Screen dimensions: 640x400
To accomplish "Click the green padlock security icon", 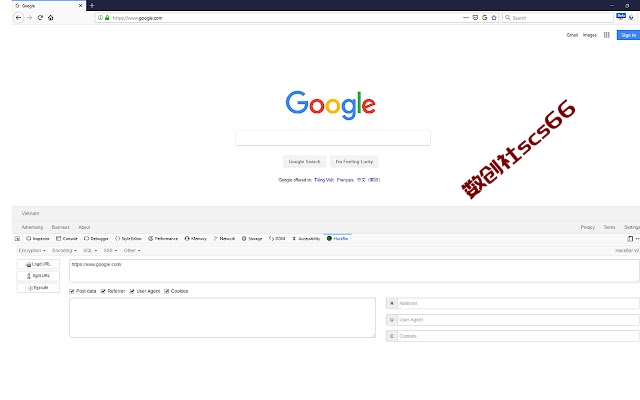I will [107, 18].
